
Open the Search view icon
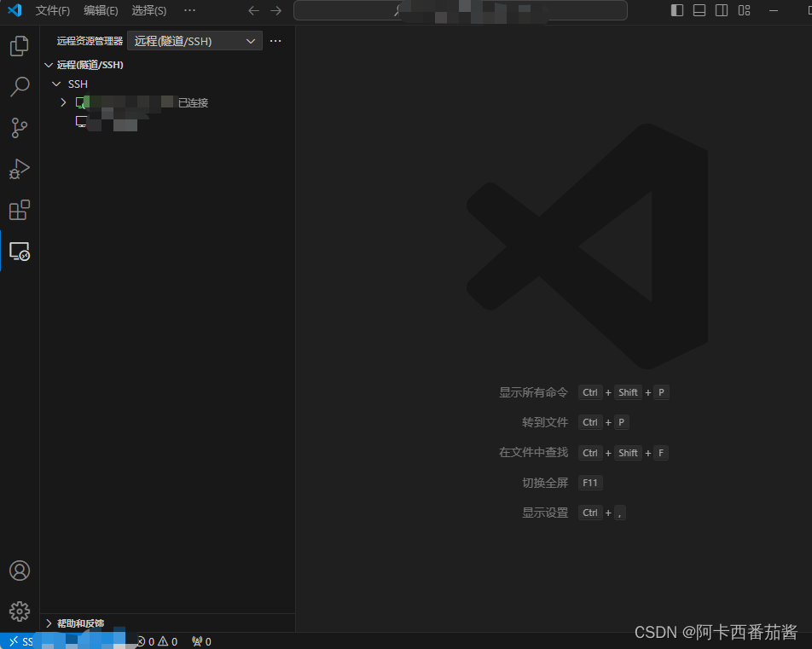tap(20, 86)
